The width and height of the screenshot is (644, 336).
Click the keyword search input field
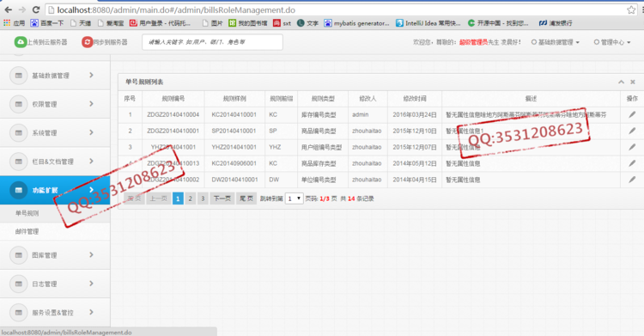coord(212,42)
